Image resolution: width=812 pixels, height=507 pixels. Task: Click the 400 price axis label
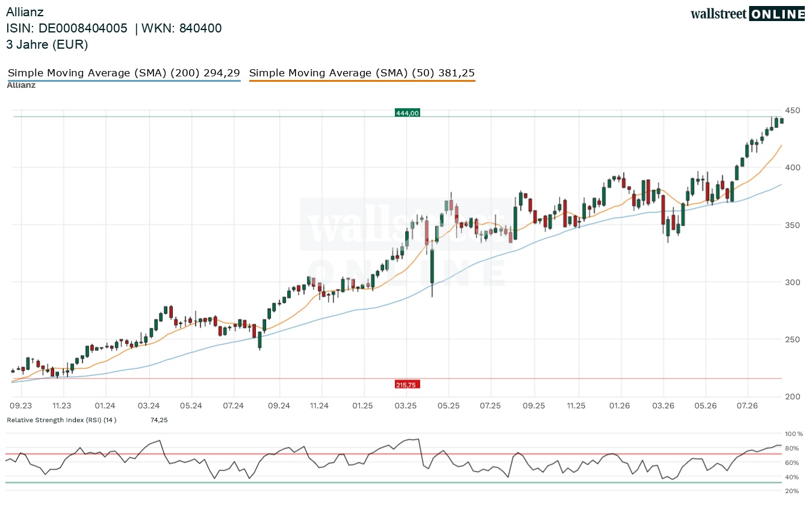[793, 167]
